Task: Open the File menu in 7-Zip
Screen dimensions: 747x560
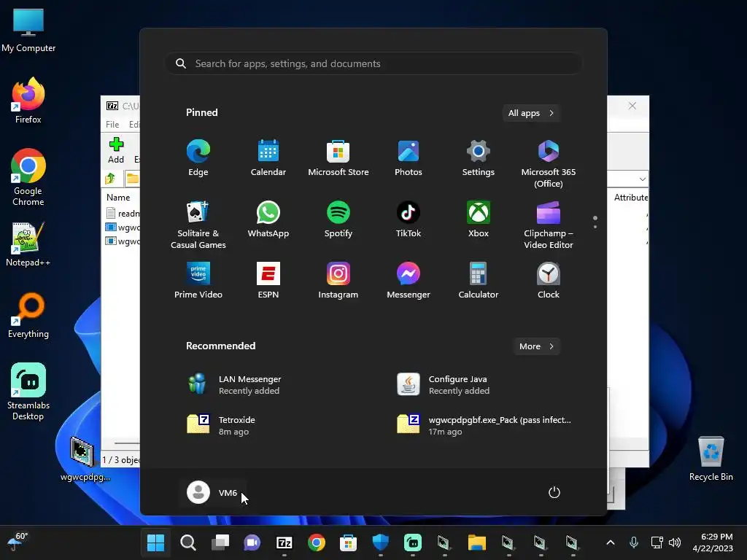Action: pyautogui.click(x=112, y=124)
